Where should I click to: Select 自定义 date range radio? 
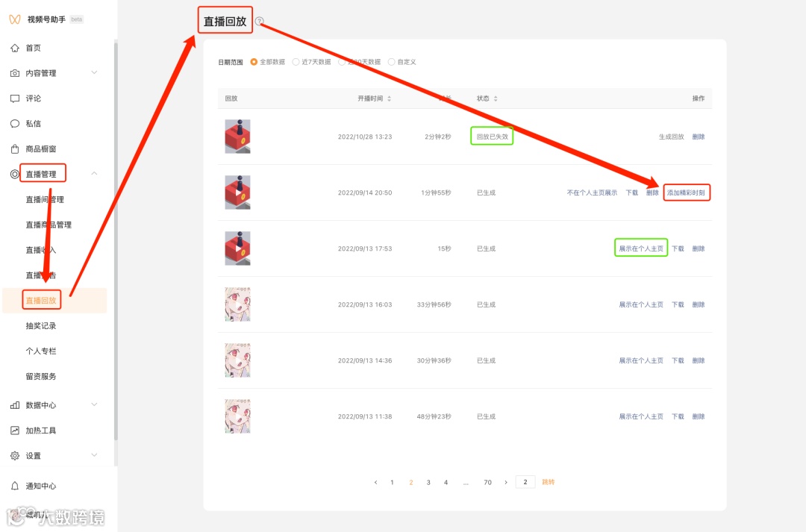click(391, 62)
